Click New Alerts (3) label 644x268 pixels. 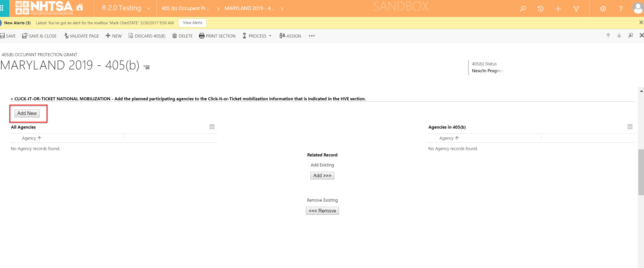pyautogui.click(x=17, y=23)
